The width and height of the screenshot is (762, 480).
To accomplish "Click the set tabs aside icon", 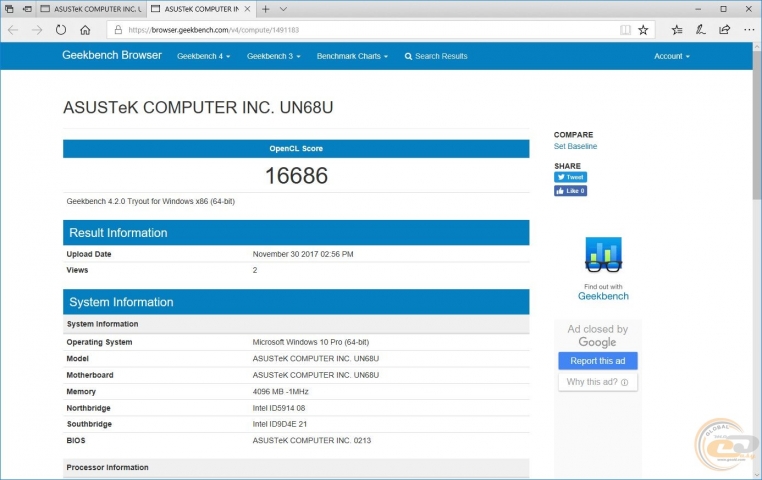I will [x=28, y=9].
